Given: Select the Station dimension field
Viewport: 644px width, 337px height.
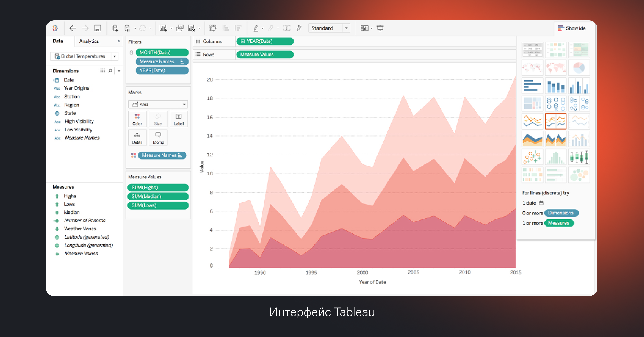Looking at the screenshot, I should (72, 97).
